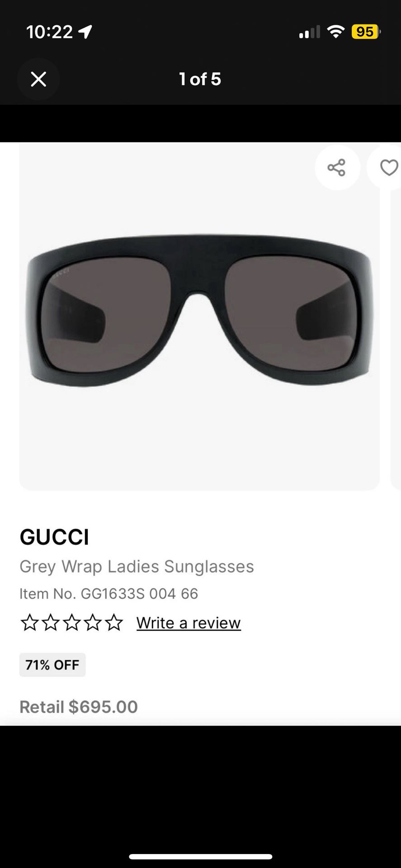Tap the GUCCI brand name
This screenshot has width=401, height=868.
54,537
